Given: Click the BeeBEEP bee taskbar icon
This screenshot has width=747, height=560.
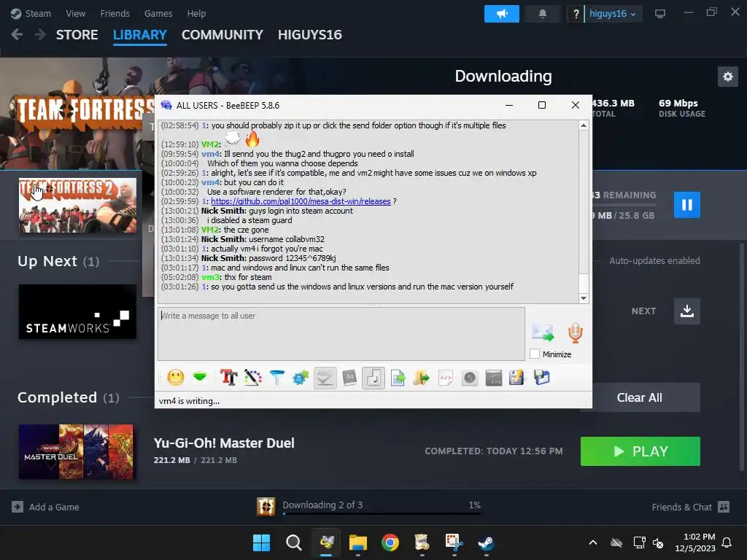Looking at the screenshot, I should [x=326, y=542].
